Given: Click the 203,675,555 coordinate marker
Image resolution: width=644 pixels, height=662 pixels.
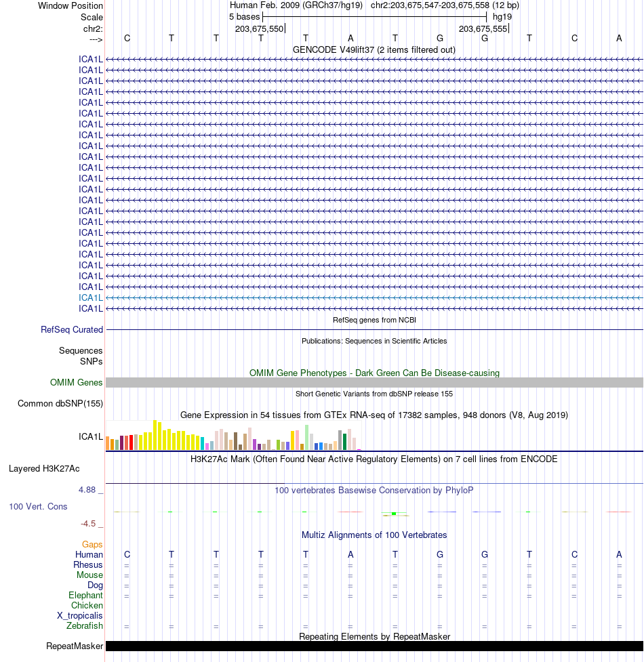Looking at the screenshot, I should tap(483, 28).
